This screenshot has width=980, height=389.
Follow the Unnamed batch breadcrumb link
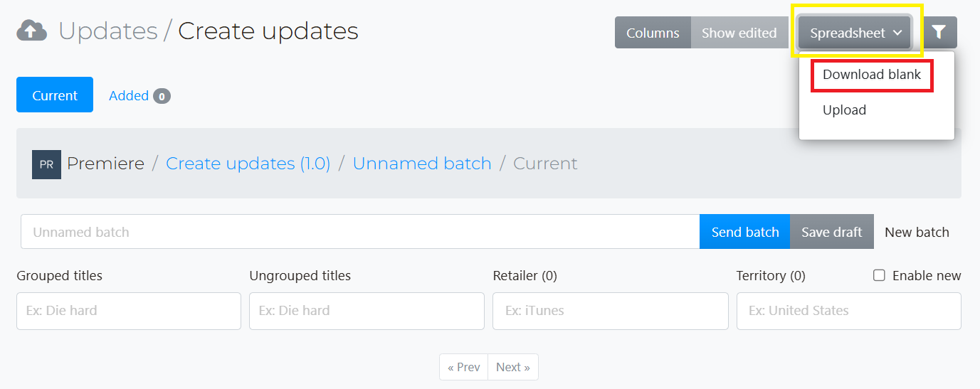click(x=422, y=164)
